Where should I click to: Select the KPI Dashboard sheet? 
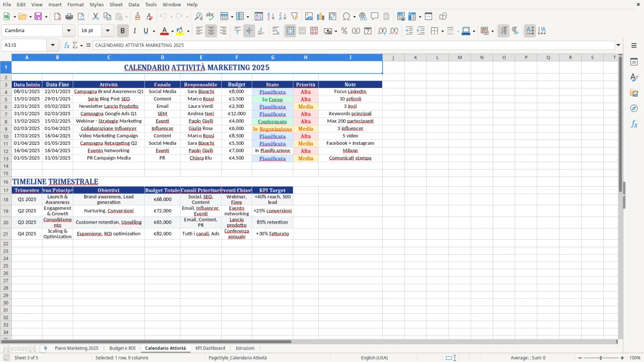point(210,348)
